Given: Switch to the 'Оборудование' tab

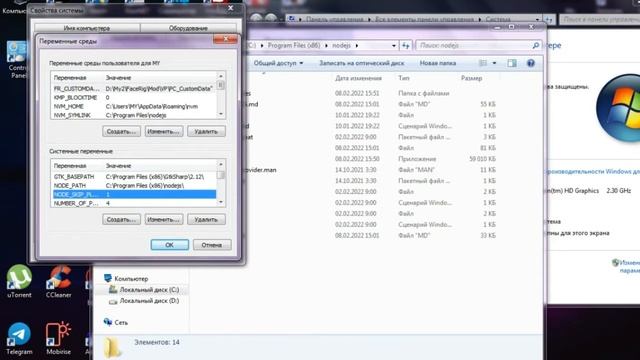Looking at the screenshot, I should [x=188, y=28].
